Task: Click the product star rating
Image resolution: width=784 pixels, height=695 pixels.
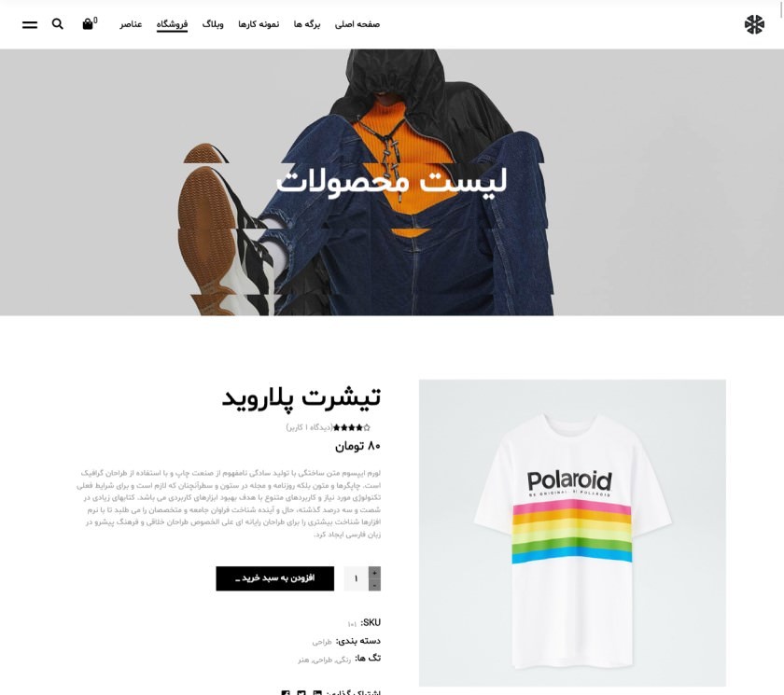Action: 352,427
